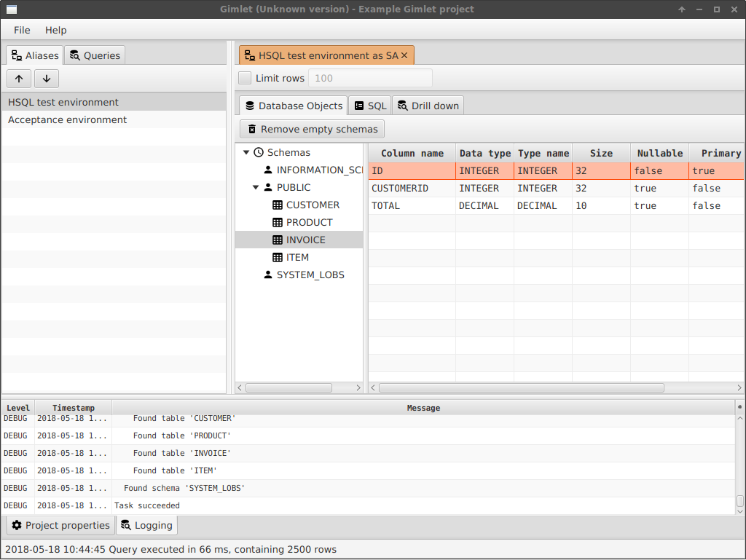Viewport: 746px width, 560px height.
Task: Close the HSQL test environment tab
Action: coord(404,55)
